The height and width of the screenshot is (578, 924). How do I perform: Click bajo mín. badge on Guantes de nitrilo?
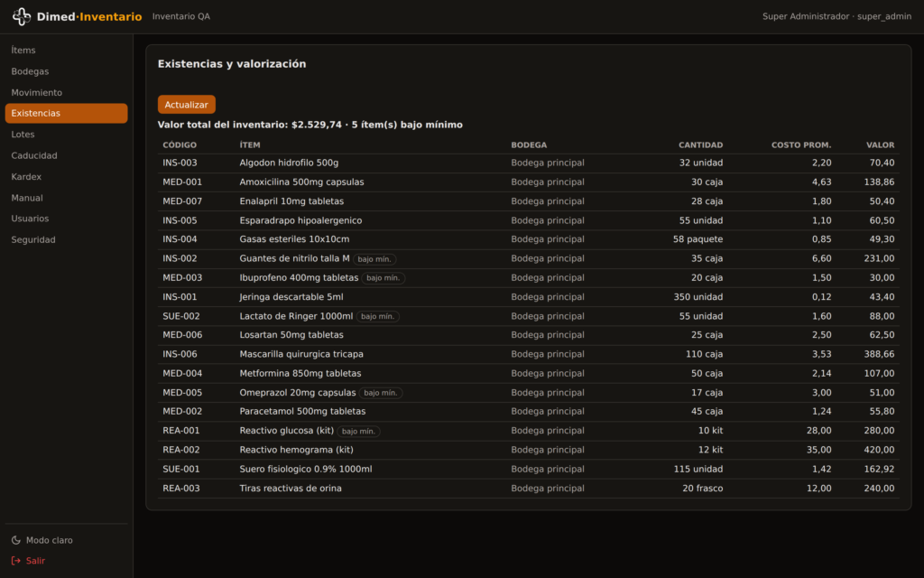click(374, 259)
